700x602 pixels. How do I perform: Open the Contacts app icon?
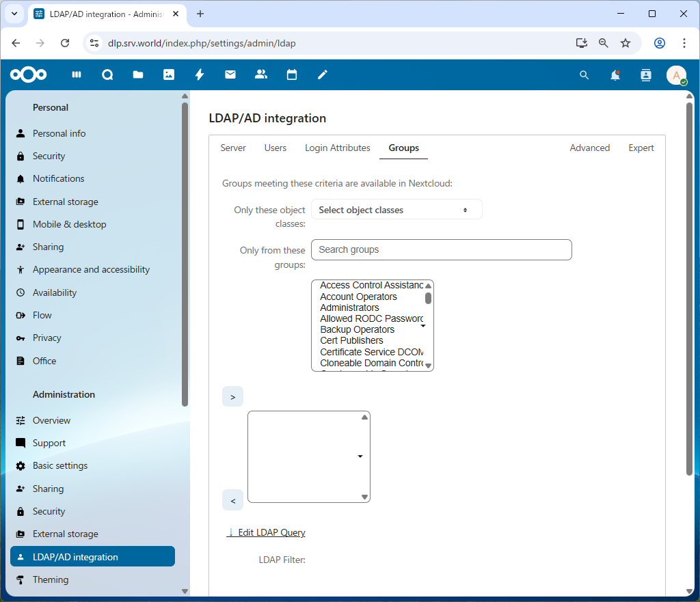click(261, 75)
